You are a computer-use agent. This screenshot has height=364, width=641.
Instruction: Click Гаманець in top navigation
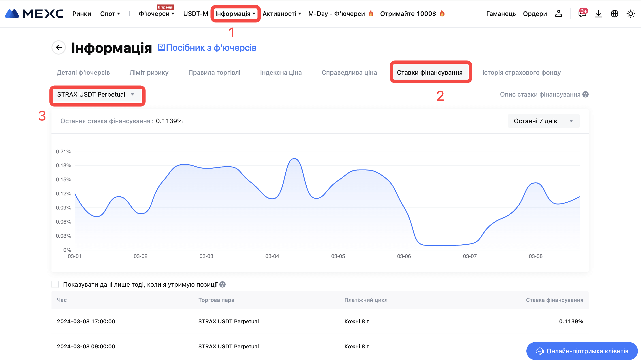[x=501, y=14]
